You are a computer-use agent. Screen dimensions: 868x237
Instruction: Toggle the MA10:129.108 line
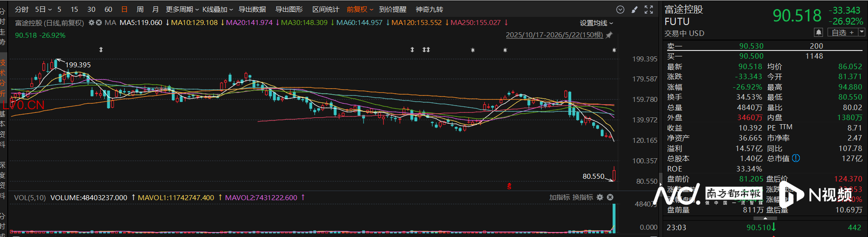pyautogui.click(x=194, y=23)
